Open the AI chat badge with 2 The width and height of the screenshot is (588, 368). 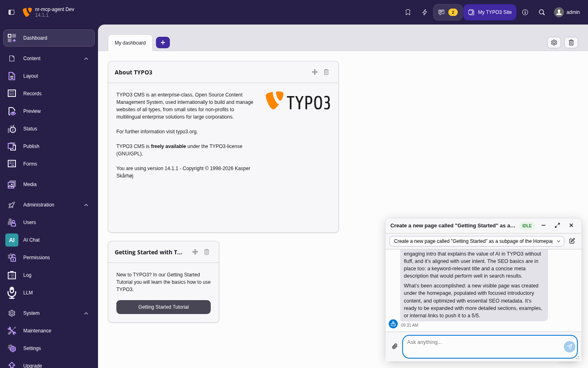(448, 12)
